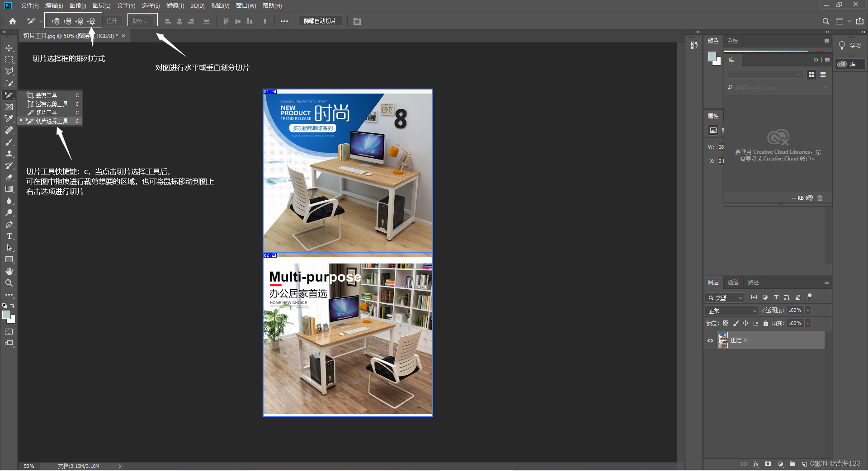The image size is (868, 471).
Task: Hide layer 图层 0 using eye icon
Action: (x=710, y=340)
